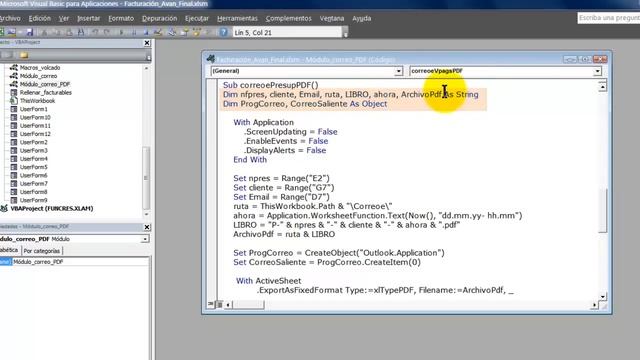Select UserForm2 in project tree
This screenshot has height=360, width=640.
[33, 142]
